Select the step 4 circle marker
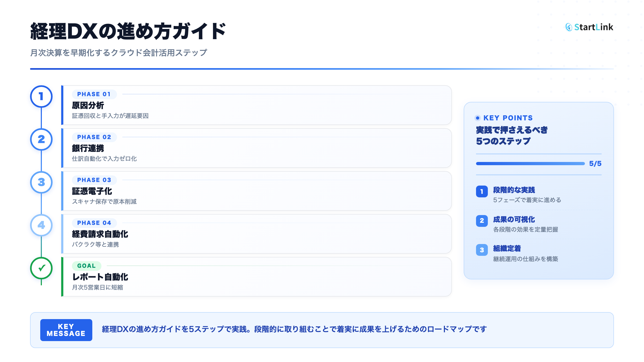This screenshot has height=362, width=644. (41, 225)
